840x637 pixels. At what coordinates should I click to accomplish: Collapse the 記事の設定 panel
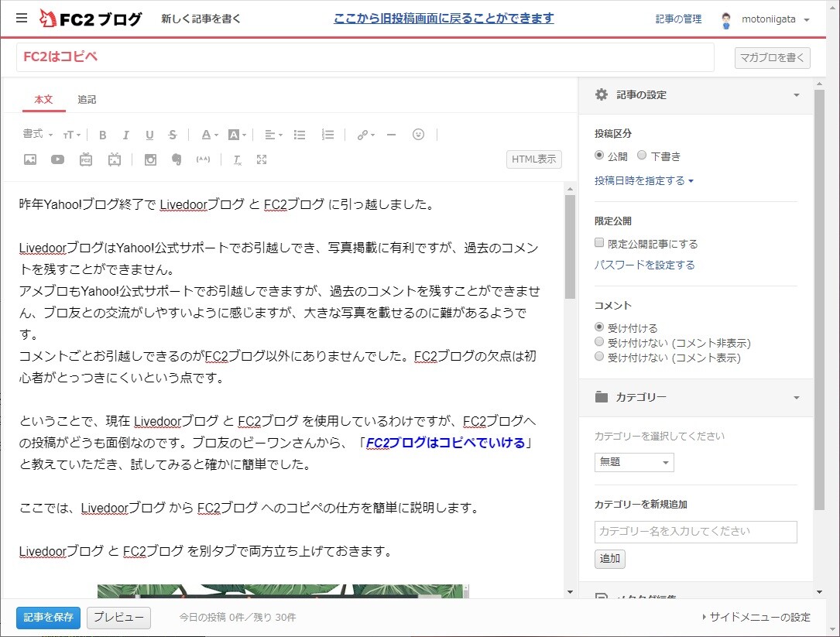tap(796, 95)
